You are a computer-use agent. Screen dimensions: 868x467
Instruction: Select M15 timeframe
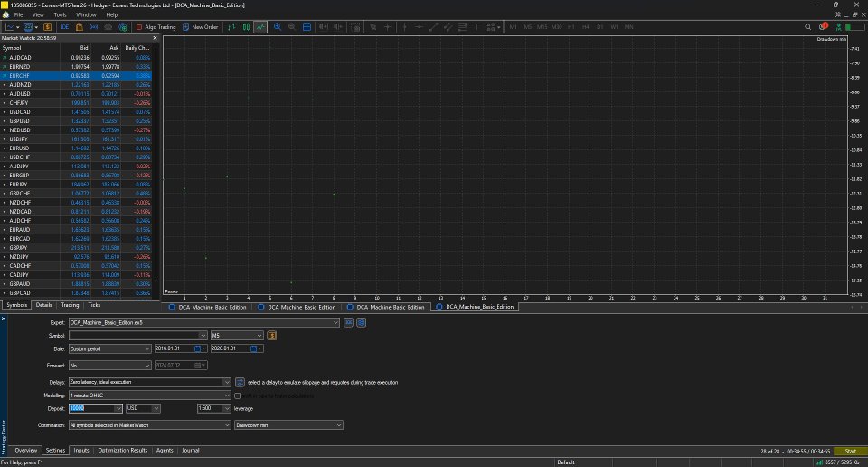click(542, 26)
